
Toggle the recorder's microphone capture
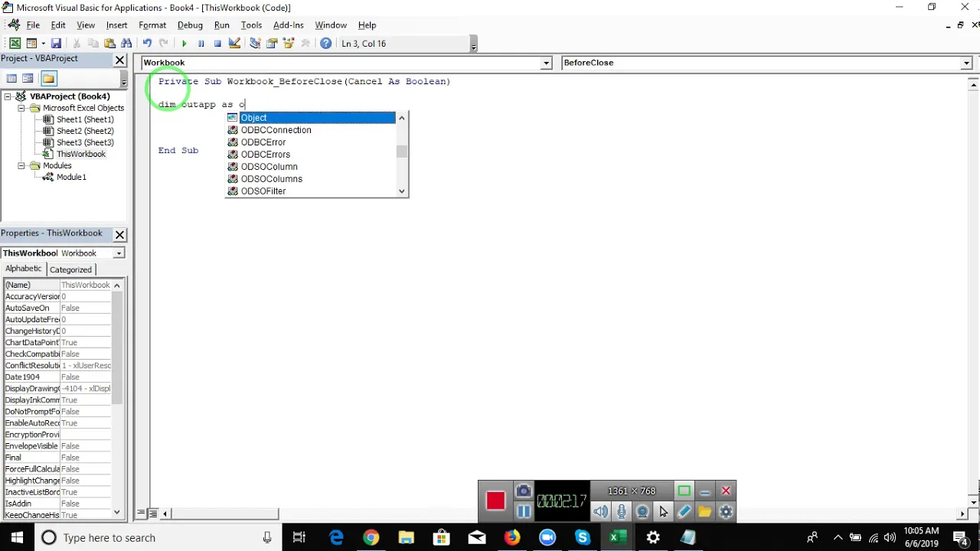(x=622, y=511)
